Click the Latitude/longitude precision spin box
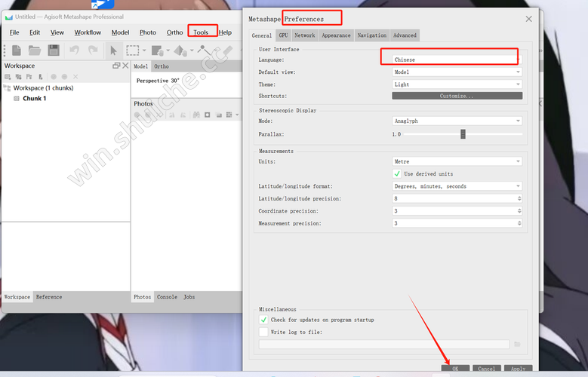This screenshot has height=377, width=588. pyautogui.click(x=457, y=198)
